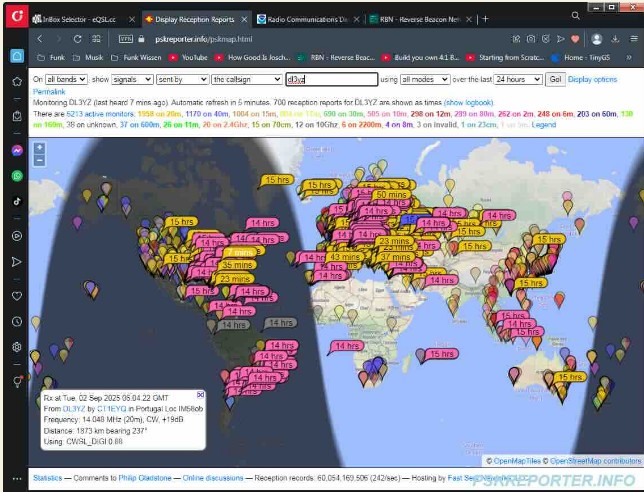Close the reception info popup

(200, 395)
